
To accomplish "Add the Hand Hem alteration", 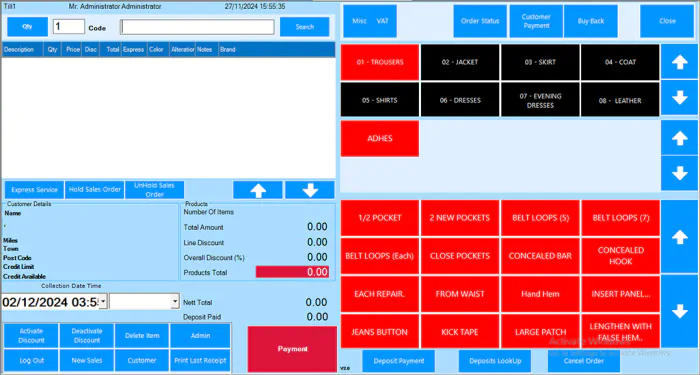I will tap(540, 294).
